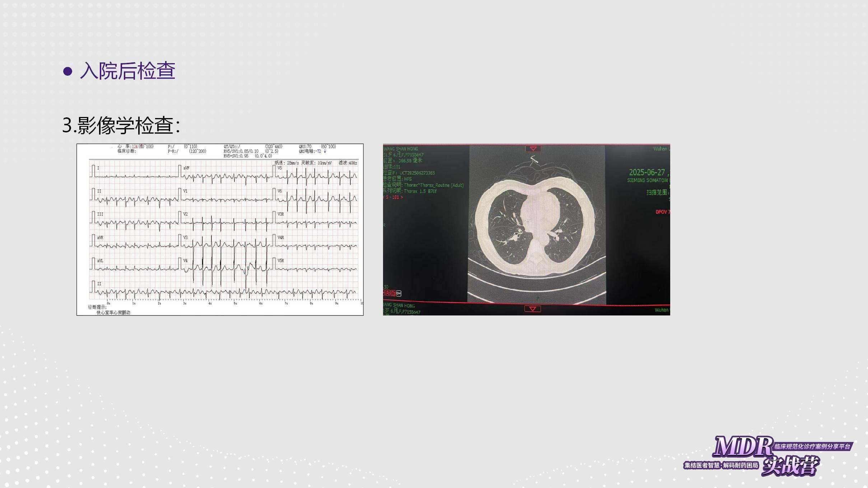Viewport: 868px width, 488px height.
Task: Click the purple bullet before 入院后检查
Action: coord(67,71)
